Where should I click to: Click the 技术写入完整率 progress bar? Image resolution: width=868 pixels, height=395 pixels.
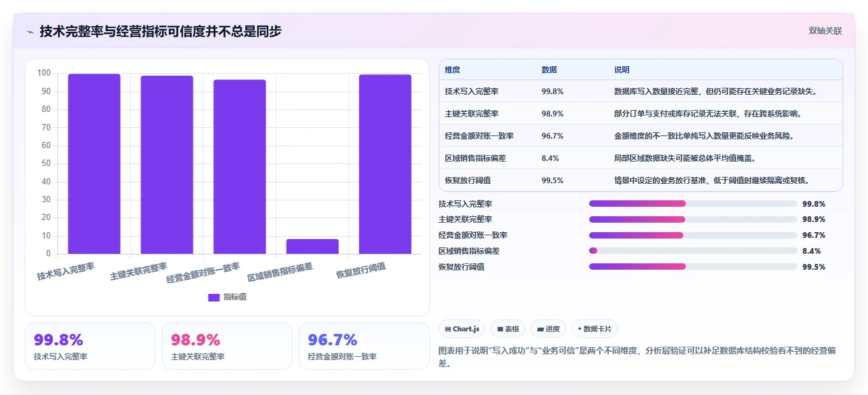point(693,204)
